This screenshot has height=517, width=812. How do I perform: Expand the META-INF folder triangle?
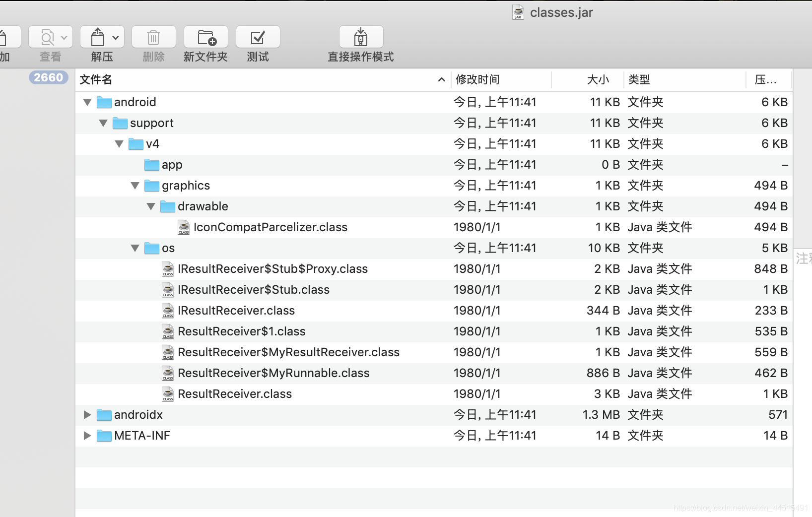(x=87, y=436)
